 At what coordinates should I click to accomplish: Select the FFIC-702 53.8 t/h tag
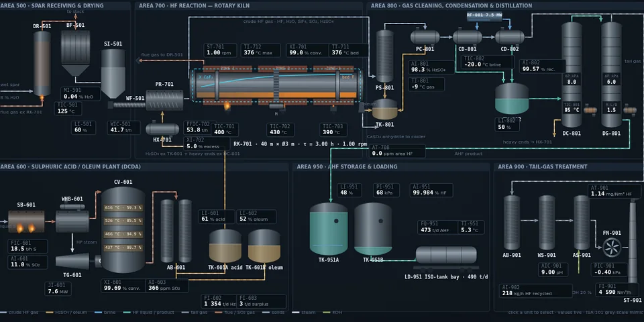pos(198,127)
